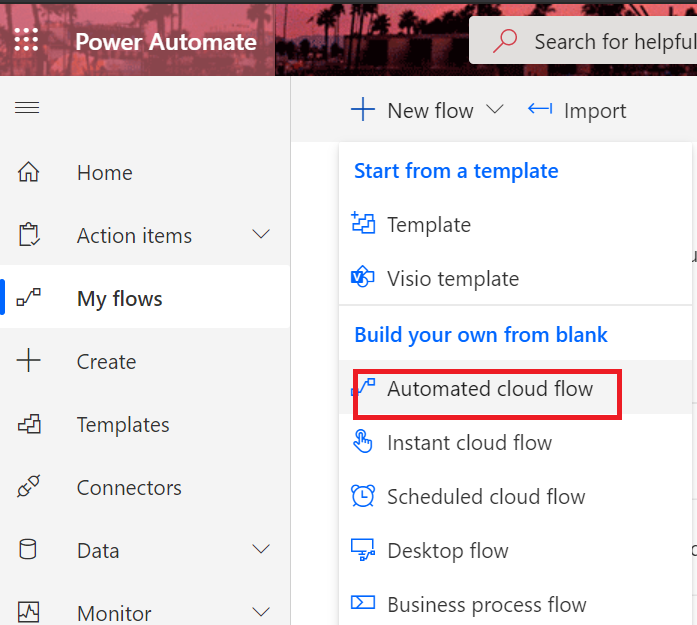Expand the Monitor section chevron
697x625 pixels.
[261, 612]
